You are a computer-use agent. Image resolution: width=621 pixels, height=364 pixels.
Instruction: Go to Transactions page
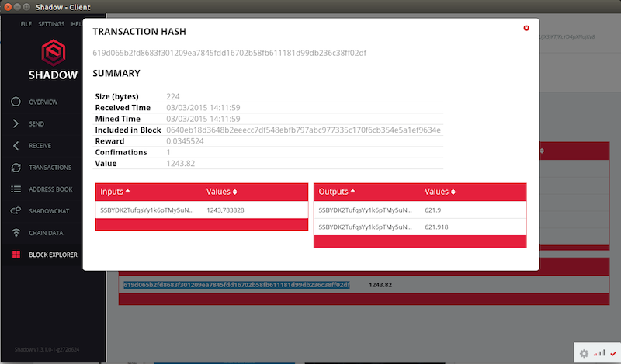point(50,168)
